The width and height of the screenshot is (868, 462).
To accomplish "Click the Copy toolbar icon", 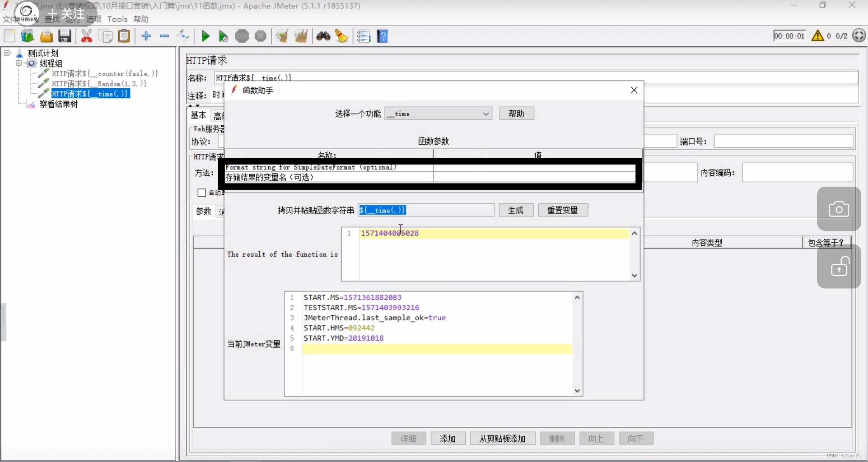I will 106,36.
